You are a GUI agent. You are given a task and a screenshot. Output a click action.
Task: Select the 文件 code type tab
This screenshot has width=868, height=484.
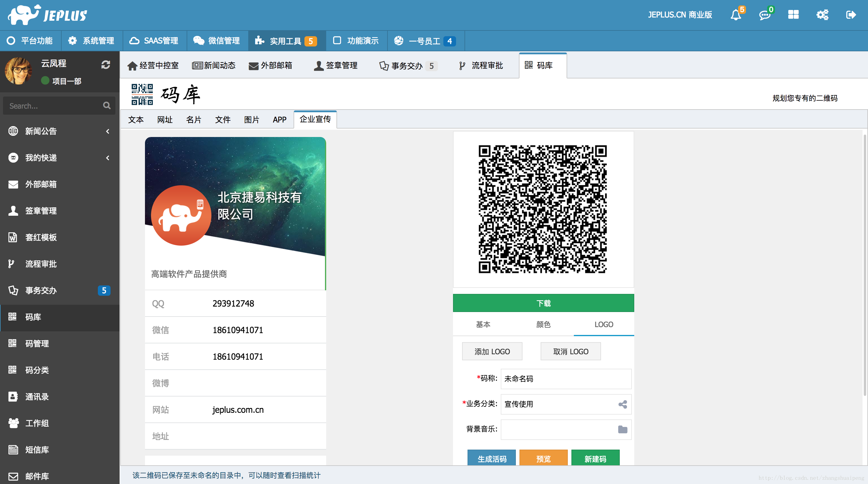pos(223,119)
